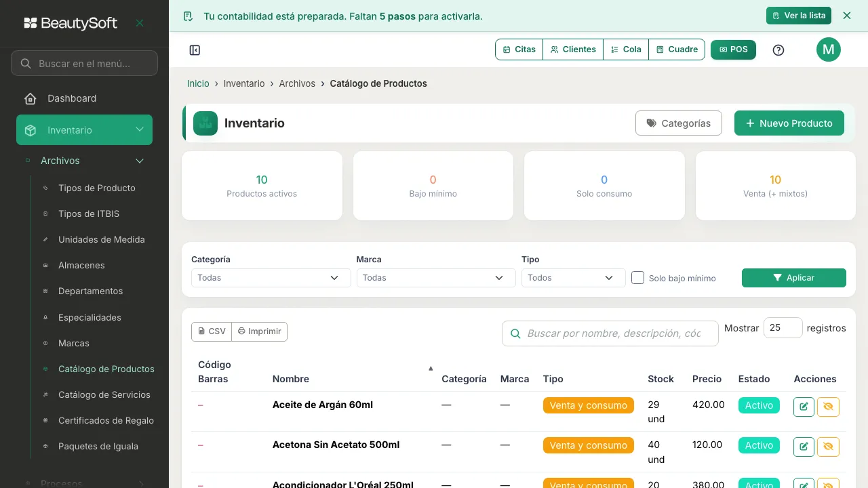Edit Aceite de Argán 60ml product
The image size is (868, 488).
point(804,407)
